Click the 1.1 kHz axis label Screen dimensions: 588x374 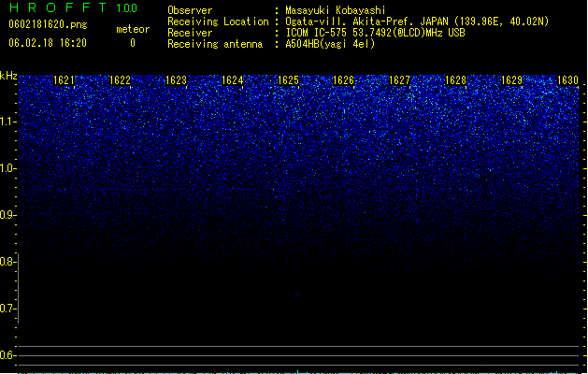point(7,122)
